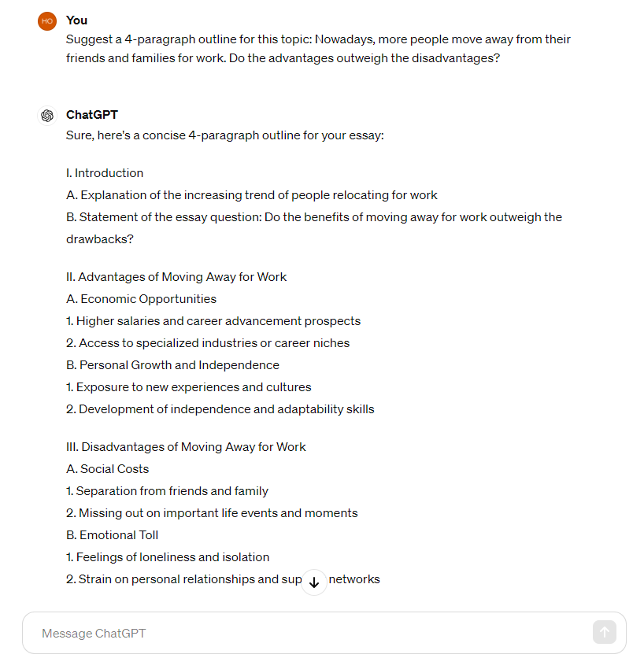
Task: Click "Sure, here's a concise 4-paragraph outline" text
Action: (224, 135)
